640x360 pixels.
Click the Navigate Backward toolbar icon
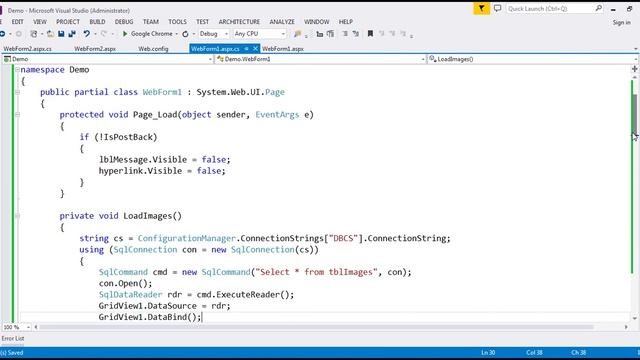coord(2,34)
